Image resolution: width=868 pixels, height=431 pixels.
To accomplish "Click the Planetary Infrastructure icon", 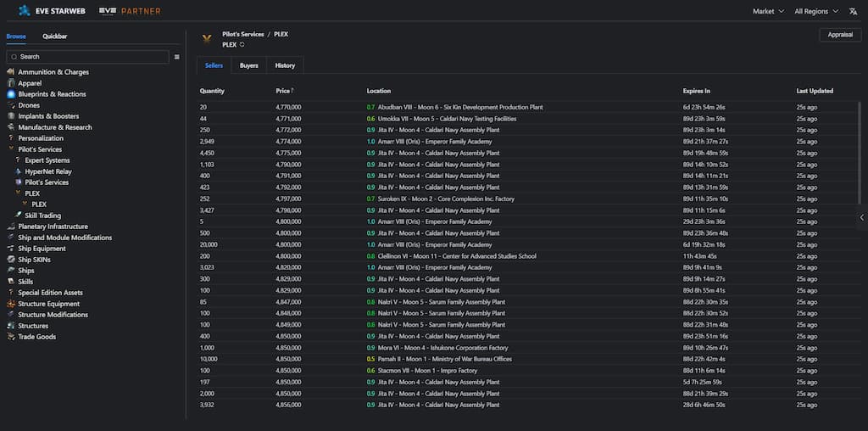I will click(10, 227).
